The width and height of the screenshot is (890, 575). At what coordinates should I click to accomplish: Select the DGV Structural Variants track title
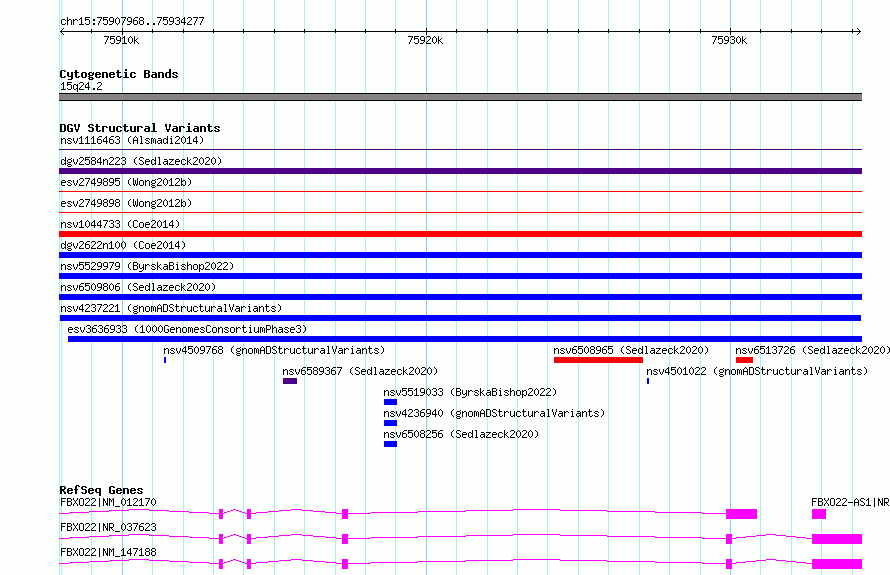pyautogui.click(x=140, y=128)
